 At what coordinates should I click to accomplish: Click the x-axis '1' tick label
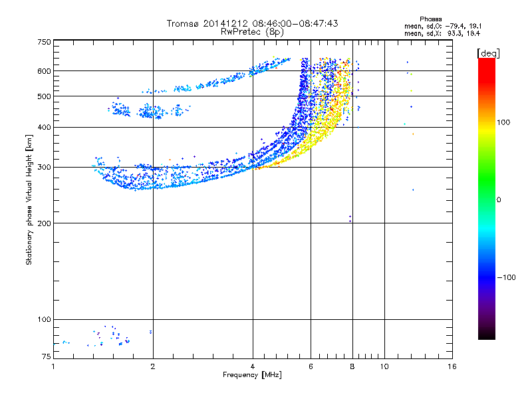53,366
